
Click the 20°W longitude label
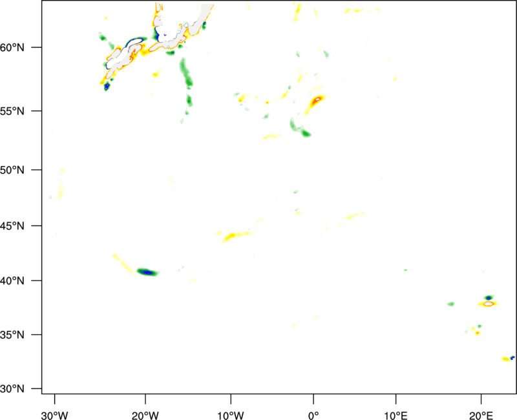click(x=145, y=415)
